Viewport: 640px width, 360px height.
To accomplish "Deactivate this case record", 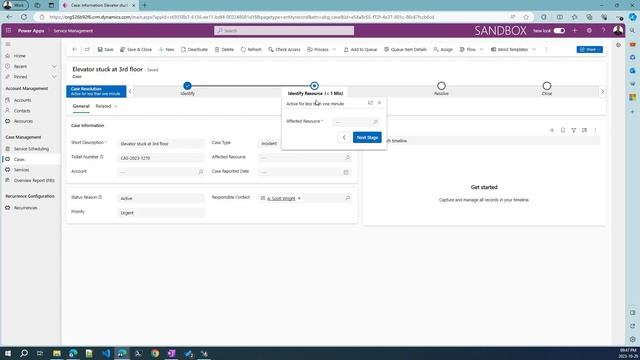I will pos(194,49).
